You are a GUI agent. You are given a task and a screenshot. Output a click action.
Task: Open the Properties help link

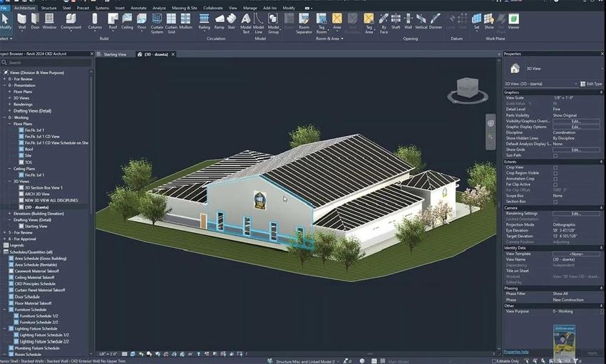coord(516,352)
